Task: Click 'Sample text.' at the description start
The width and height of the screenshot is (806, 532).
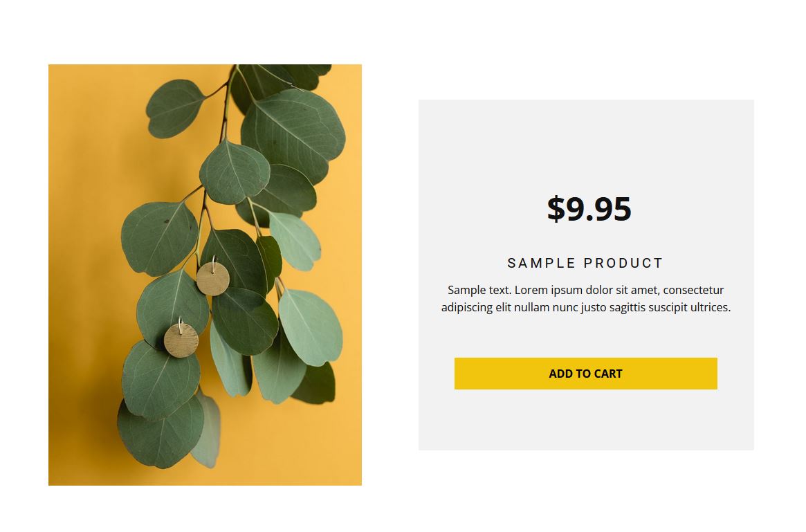Action: (x=479, y=290)
